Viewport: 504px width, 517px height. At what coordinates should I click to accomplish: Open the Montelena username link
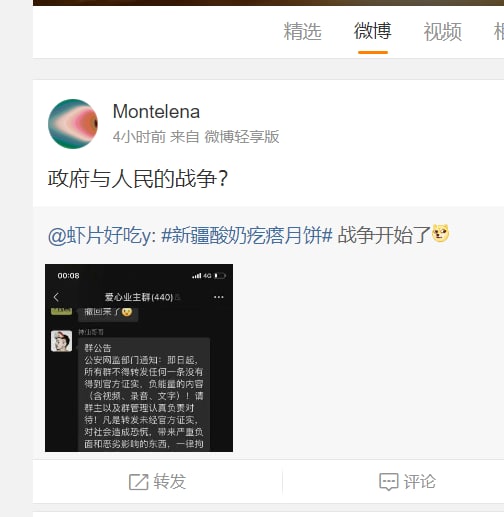(156, 111)
